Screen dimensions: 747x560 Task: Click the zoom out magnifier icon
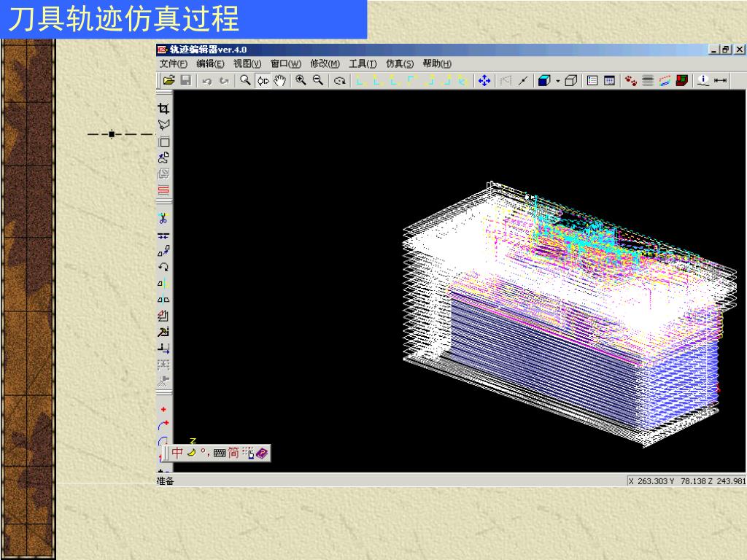pyautogui.click(x=318, y=80)
